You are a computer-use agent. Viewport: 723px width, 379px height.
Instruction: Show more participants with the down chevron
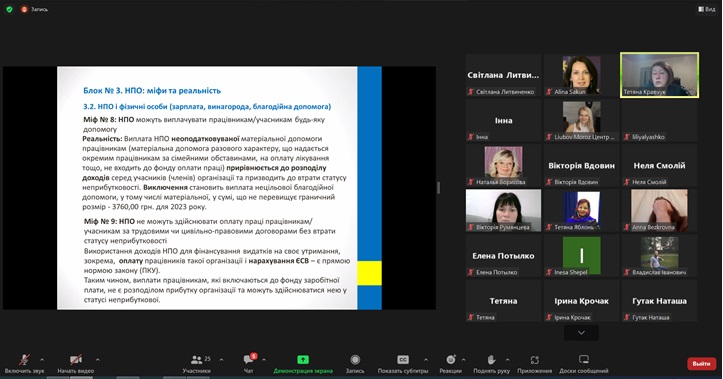point(581,332)
